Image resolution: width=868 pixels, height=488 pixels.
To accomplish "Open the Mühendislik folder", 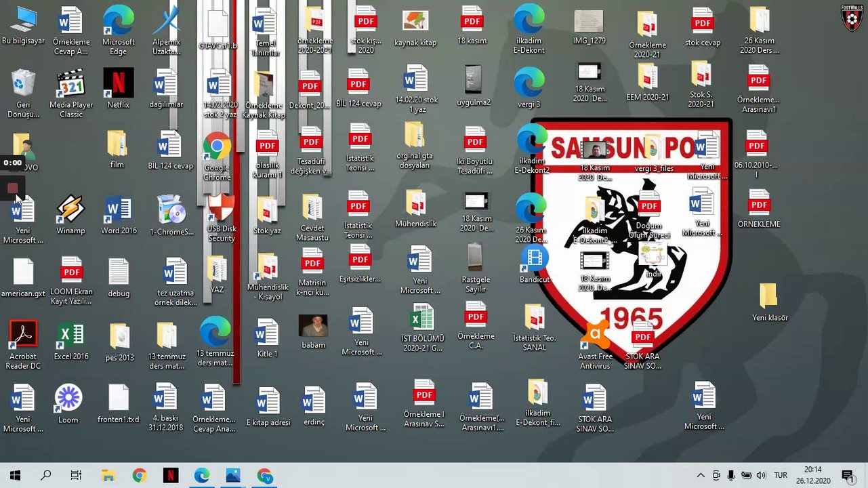I will pos(415,209).
